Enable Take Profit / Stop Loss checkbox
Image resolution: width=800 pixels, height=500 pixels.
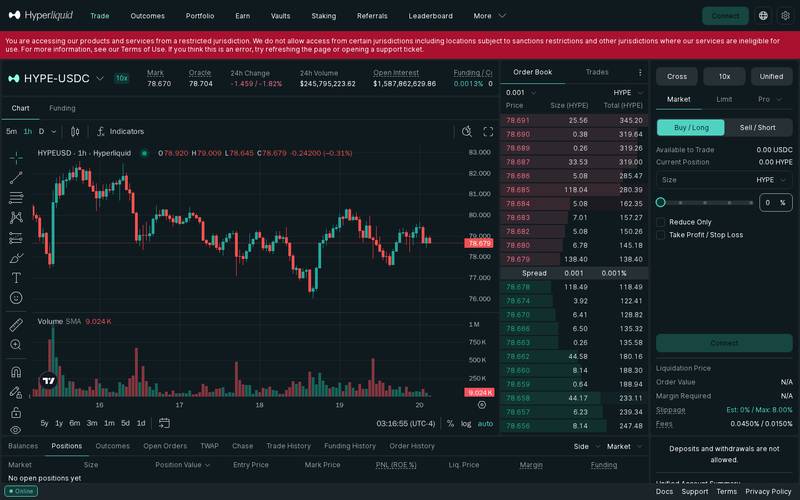tap(661, 235)
